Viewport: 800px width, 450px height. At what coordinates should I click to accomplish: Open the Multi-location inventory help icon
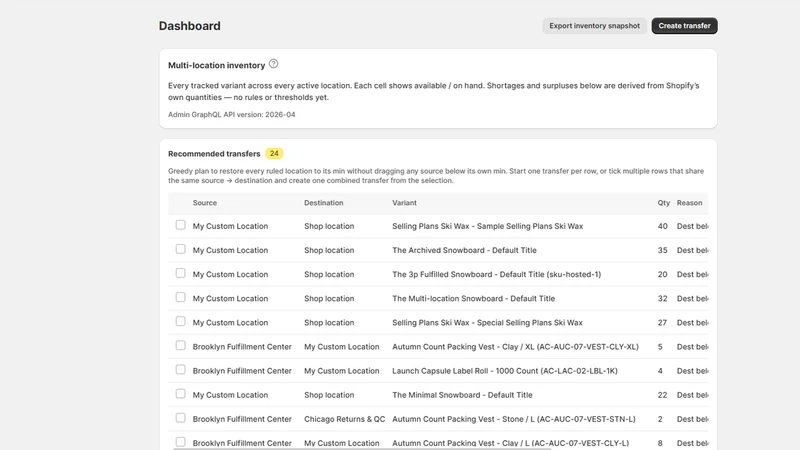(273, 64)
